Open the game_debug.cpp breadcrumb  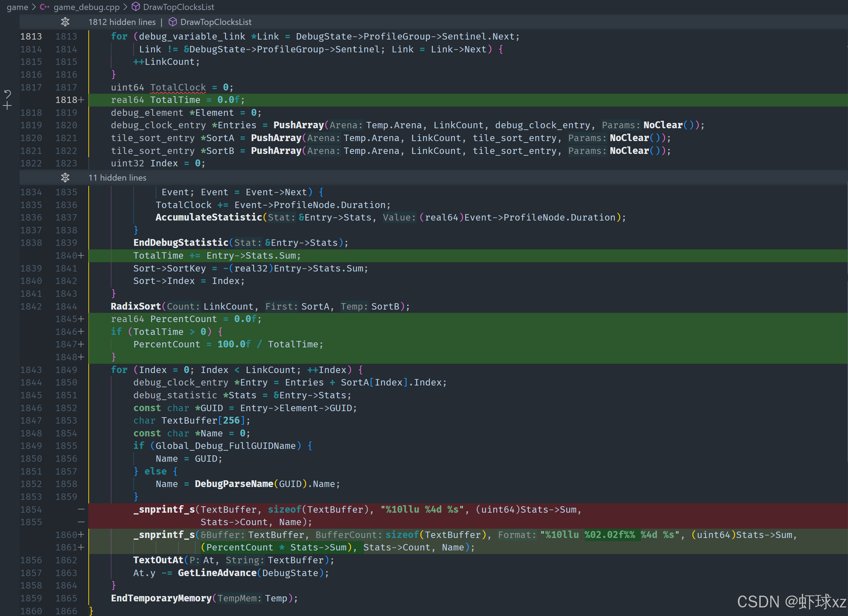(x=86, y=7)
